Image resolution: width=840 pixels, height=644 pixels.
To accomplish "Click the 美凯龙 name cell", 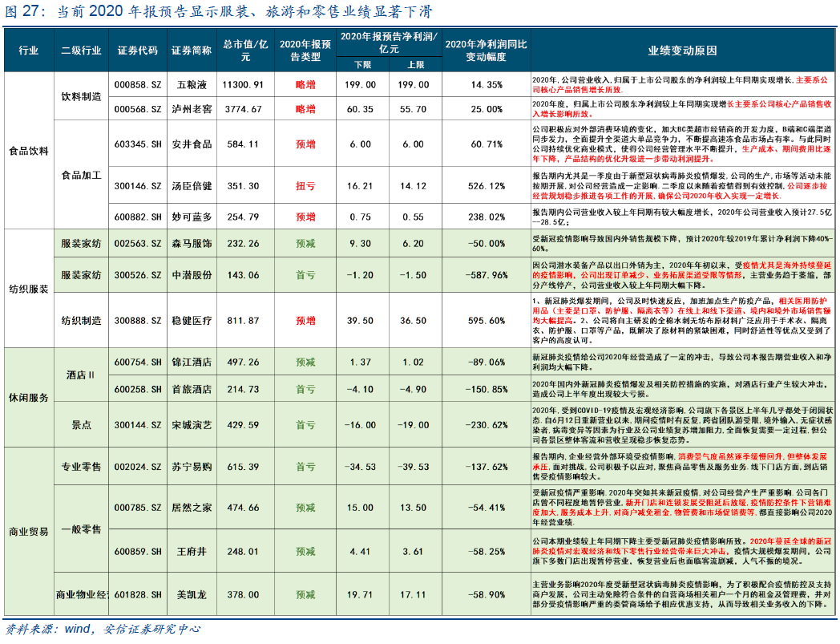I will 192,595.
